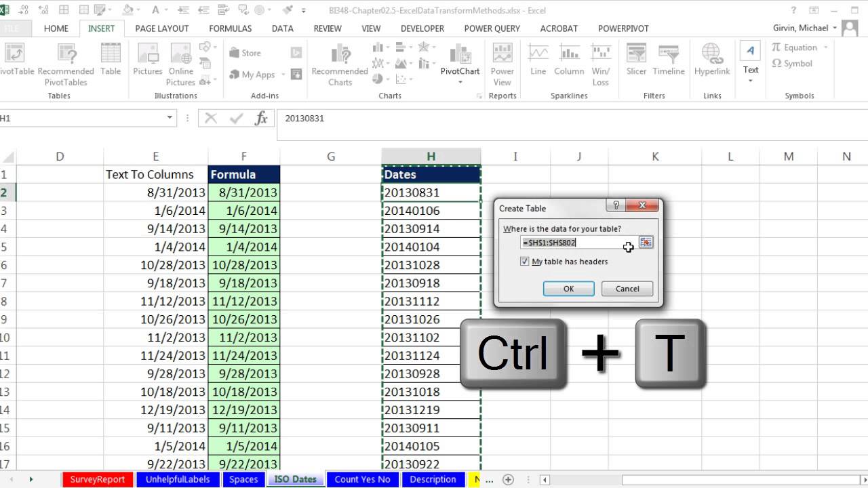Viewport: 868px width, 488px height.
Task: Collapse the Create Table range selector
Action: pyautogui.click(x=646, y=242)
